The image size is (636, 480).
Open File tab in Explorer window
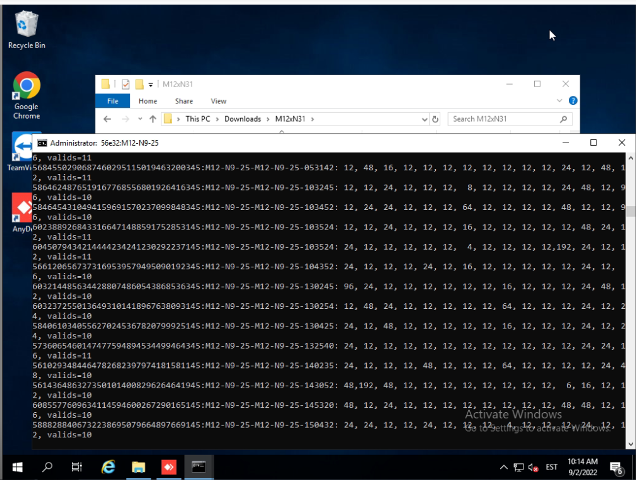tap(113, 101)
